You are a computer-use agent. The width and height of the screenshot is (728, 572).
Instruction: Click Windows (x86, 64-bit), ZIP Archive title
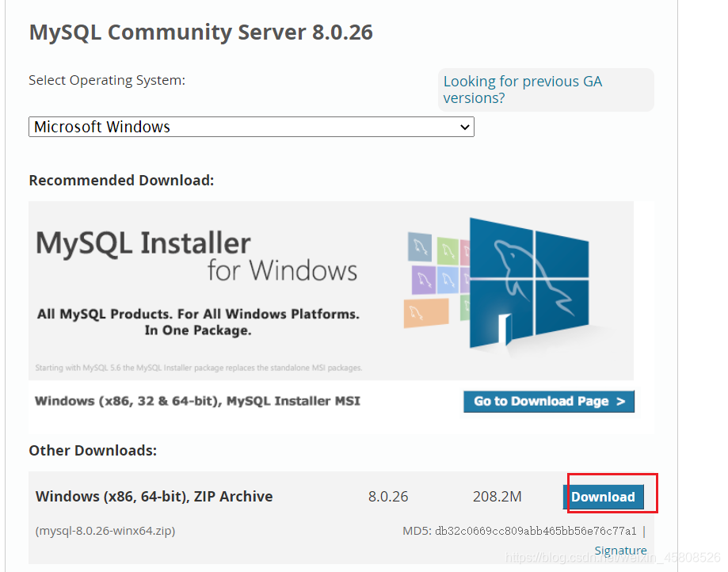point(154,496)
